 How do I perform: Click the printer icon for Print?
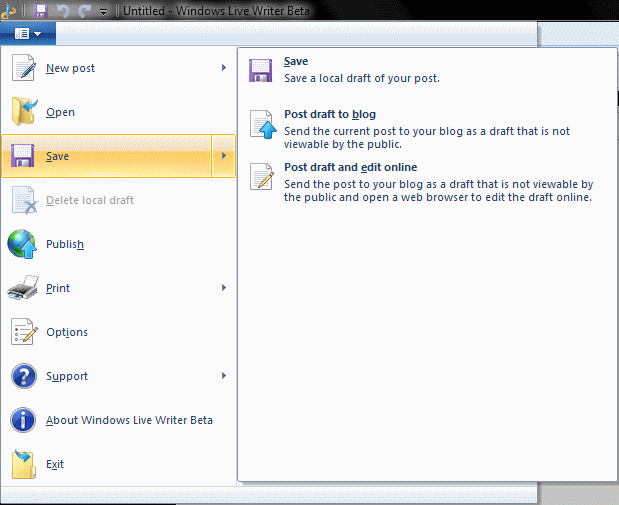[23, 288]
